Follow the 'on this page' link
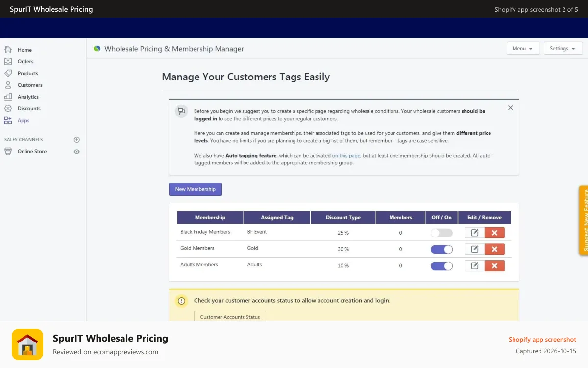Screen dimensions: 588x368 pyautogui.click(x=346, y=155)
